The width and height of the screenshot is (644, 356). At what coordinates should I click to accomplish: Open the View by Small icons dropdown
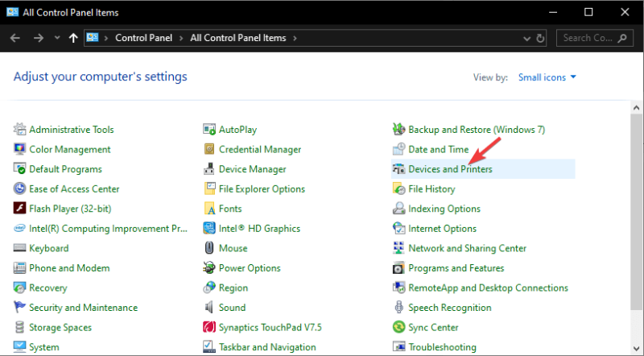pos(547,77)
